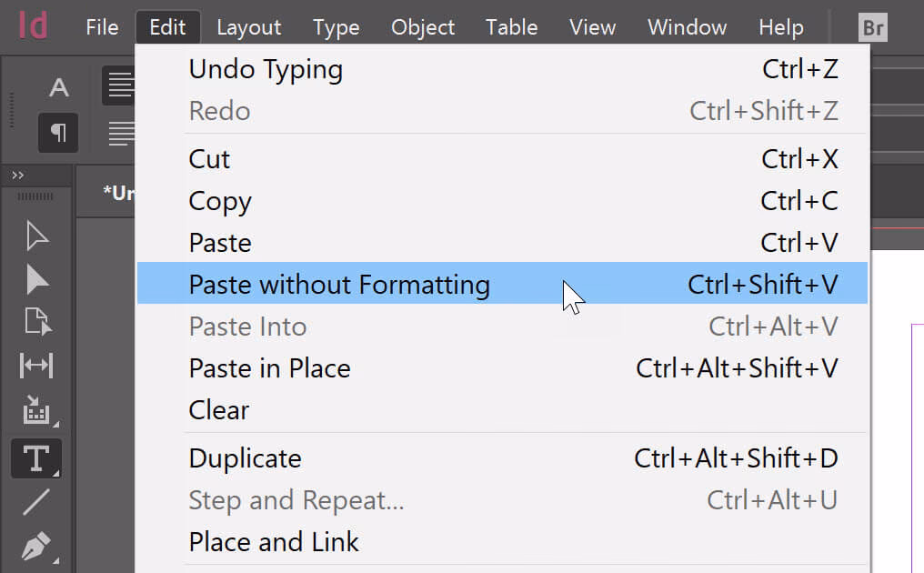Choose Duplicate in the Edit menu
This screenshot has height=573, width=924.
(x=245, y=458)
